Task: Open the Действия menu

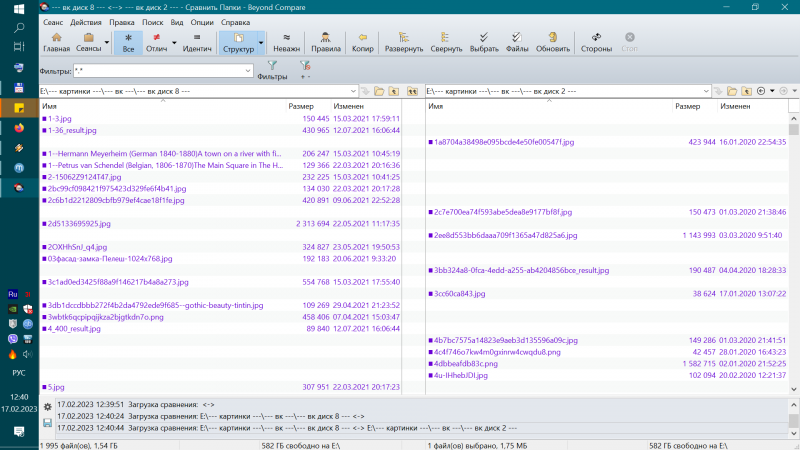Action: coord(85,21)
